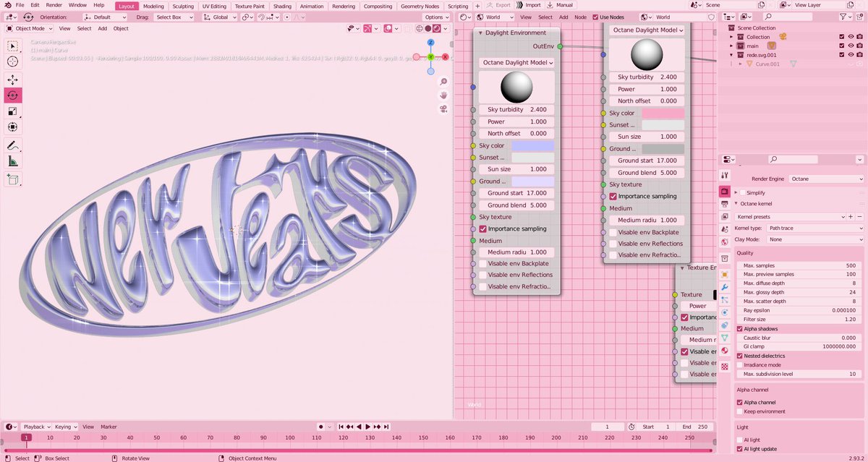Enable Visable env Reflections in left Daylight node

tap(482, 275)
